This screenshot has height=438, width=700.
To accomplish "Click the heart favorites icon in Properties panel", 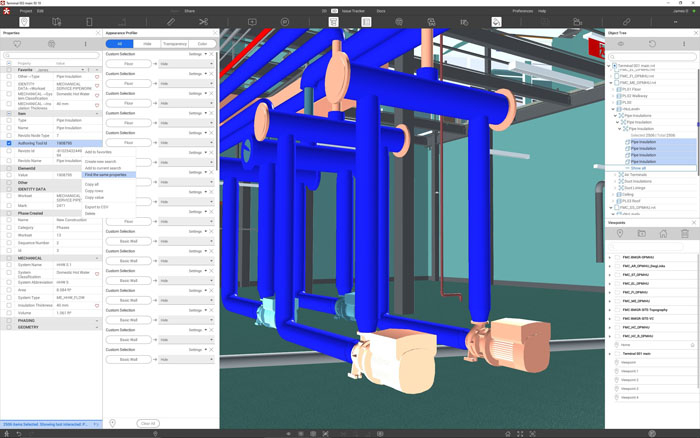I will point(19,44).
